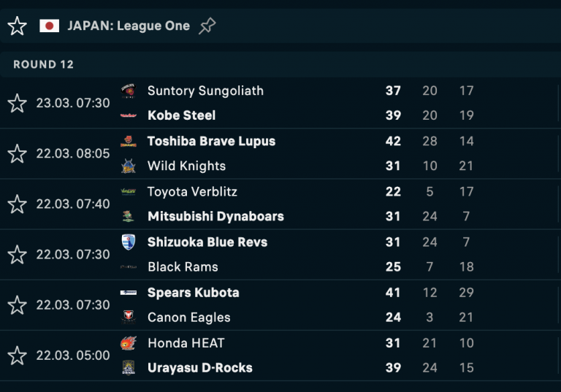This screenshot has height=392, width=561.
Task: Open the JAPAN: League One league page
Action: pyautogui.click(x=129, y=26)
